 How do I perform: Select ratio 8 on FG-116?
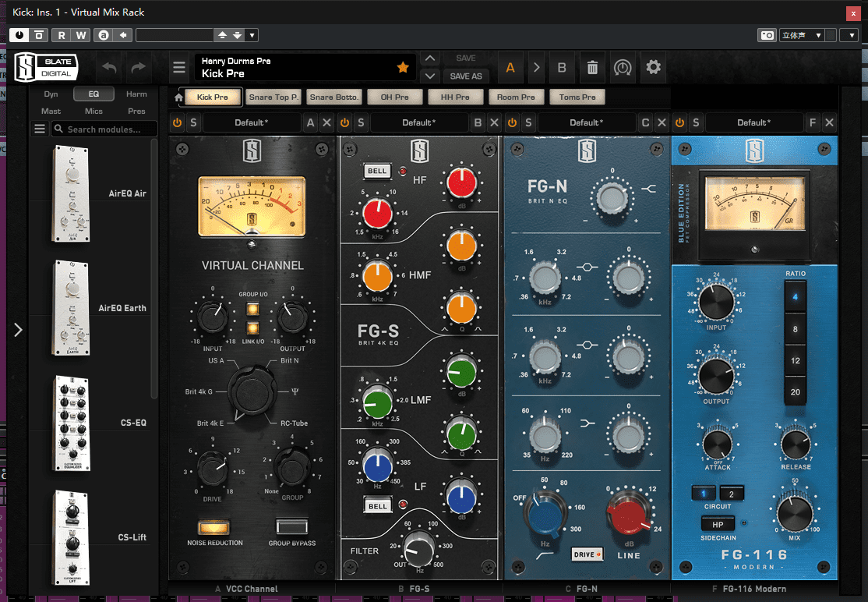tap(795, 329)
